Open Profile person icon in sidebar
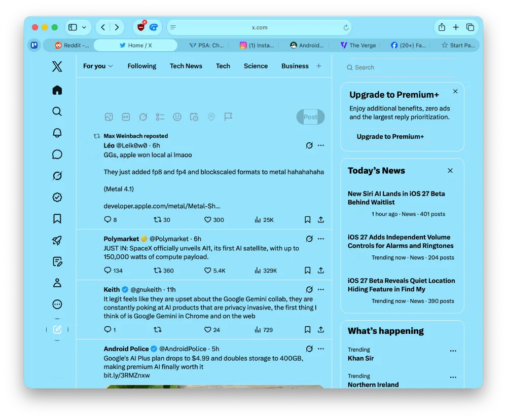This screenshot has height=420, width=507. 57,283
